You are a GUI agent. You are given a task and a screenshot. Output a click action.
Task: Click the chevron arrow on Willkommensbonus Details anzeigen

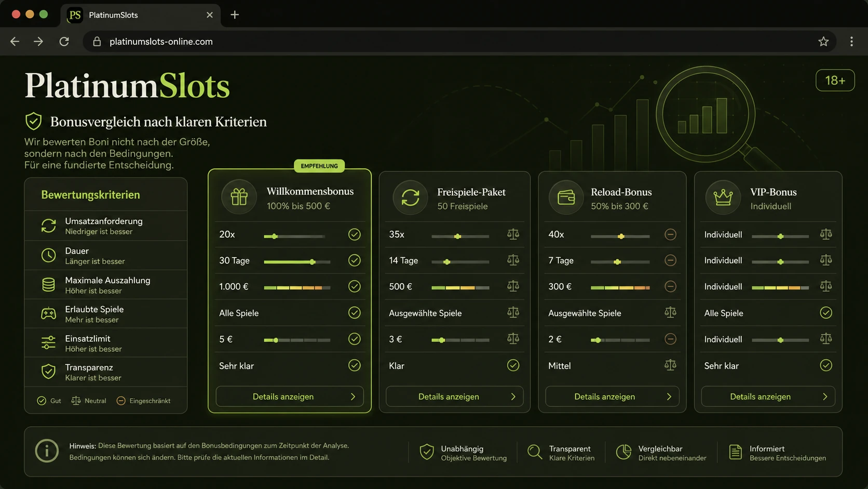[353, 397]
